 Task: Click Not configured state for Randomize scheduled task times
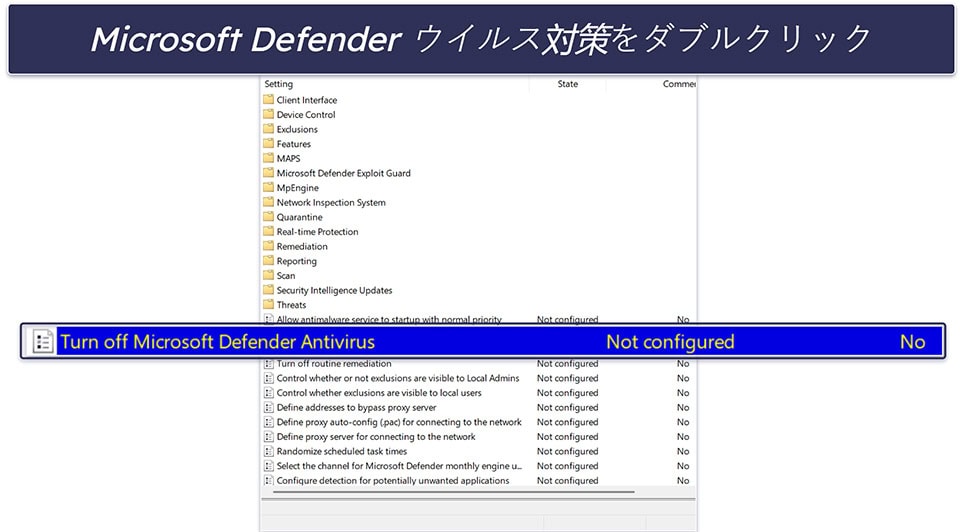[x=568, y=452]
